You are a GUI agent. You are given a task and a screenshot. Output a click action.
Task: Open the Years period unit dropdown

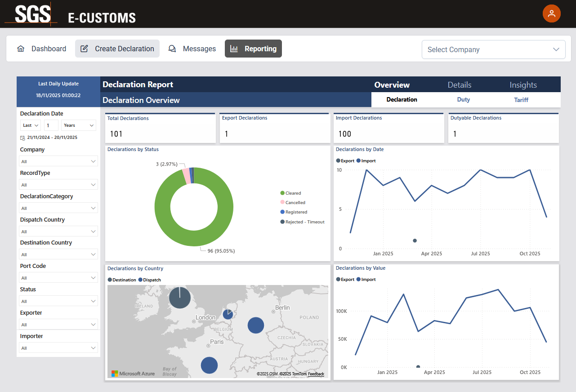tap(79, 125)
